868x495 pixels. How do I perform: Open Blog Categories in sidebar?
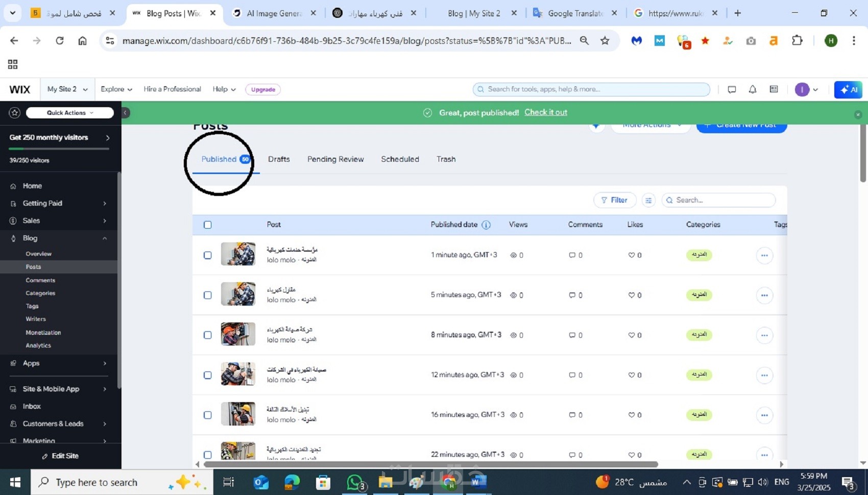(x=40, y=293)
